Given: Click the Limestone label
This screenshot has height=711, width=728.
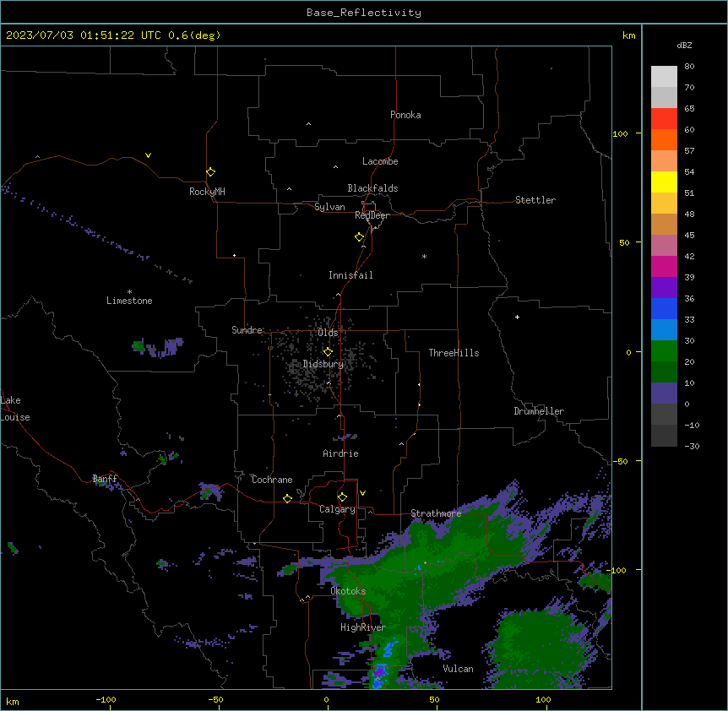Looking at the screenshot, I should [129, 301].
